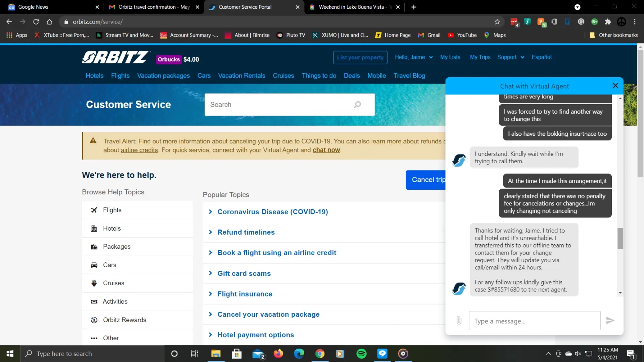Open Spotify from the Windows taskbar

click(361, 354)
